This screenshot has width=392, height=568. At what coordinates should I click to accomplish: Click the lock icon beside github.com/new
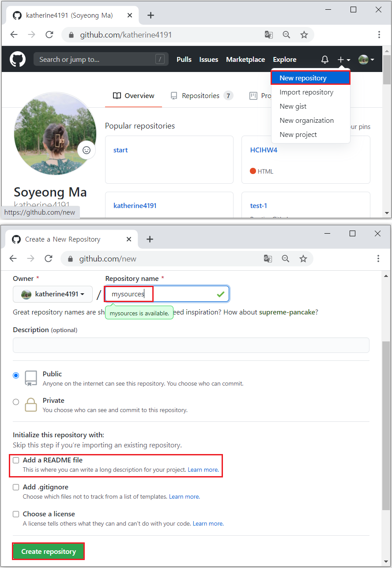71,259
